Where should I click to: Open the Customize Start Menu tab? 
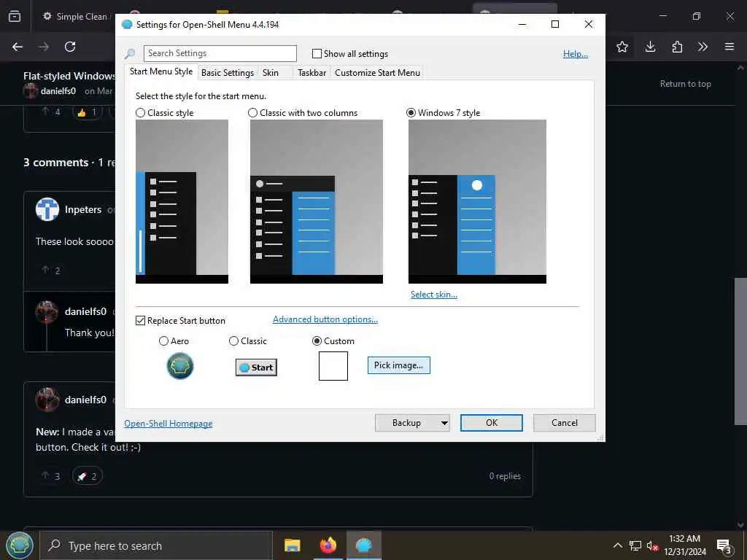(x=377, y=73)
